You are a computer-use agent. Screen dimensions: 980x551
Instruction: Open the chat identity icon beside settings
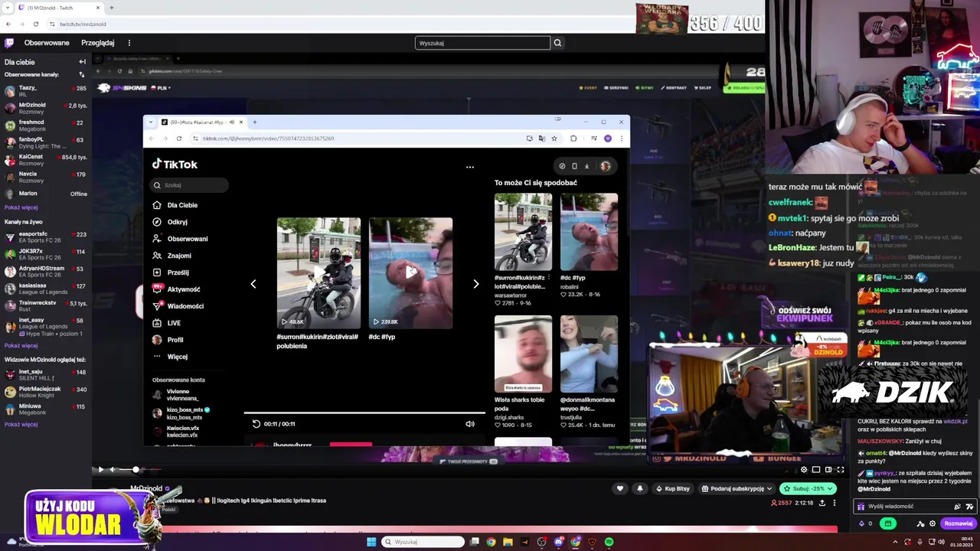tap(920, 523)
